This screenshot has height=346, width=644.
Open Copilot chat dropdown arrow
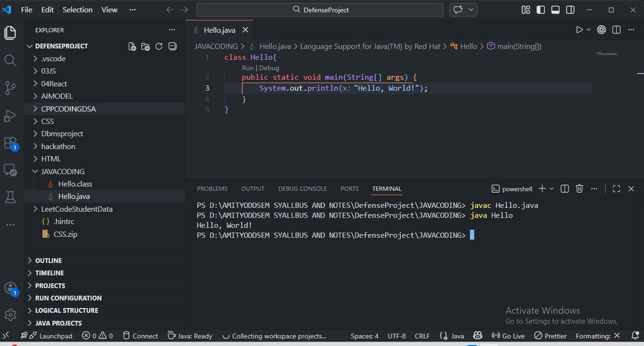(471, 10)
